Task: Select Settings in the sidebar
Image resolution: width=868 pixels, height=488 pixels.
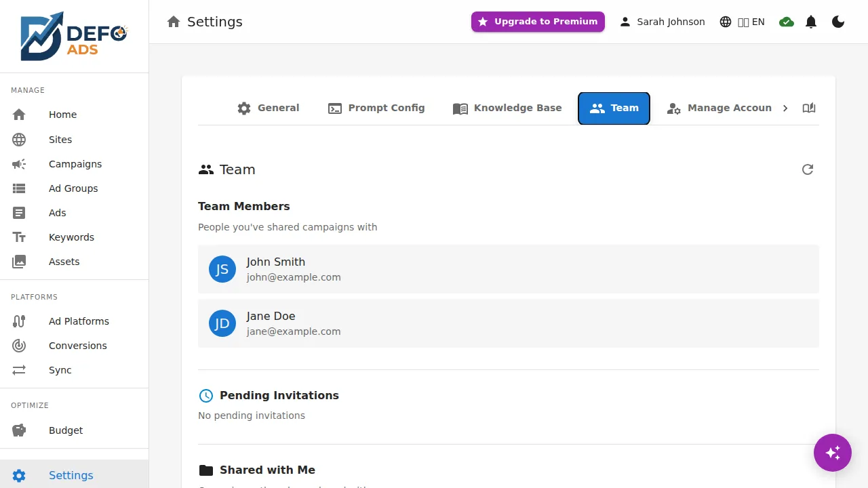Action: point(74,475)
